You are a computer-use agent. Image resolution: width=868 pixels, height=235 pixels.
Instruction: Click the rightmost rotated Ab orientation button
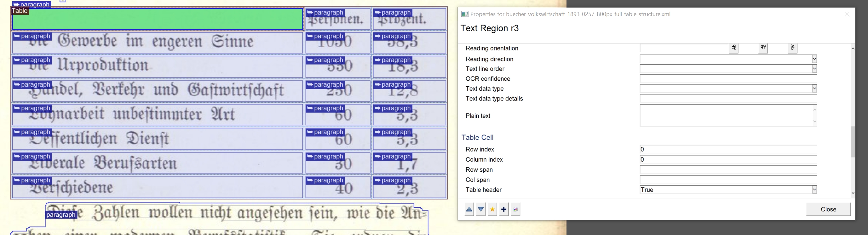tap(792, 48)
